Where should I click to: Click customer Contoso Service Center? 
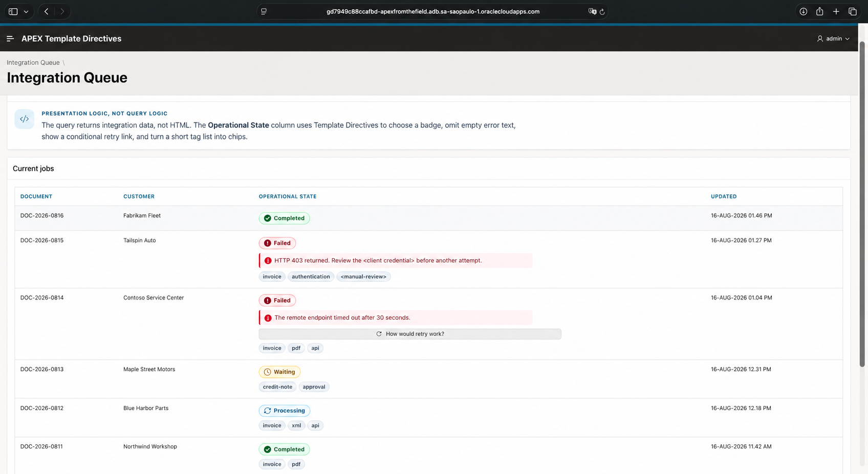pyautogui.click(x=154, y=298)
